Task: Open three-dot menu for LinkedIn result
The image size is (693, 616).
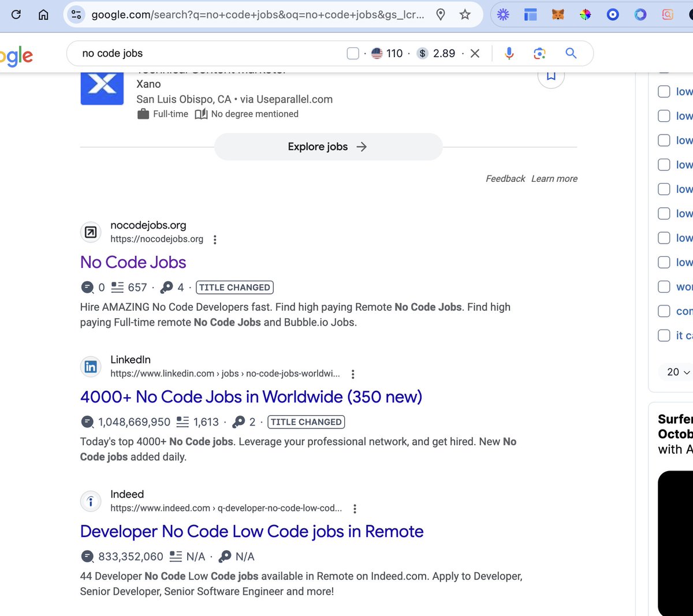Action: click(x=353, y=374)
